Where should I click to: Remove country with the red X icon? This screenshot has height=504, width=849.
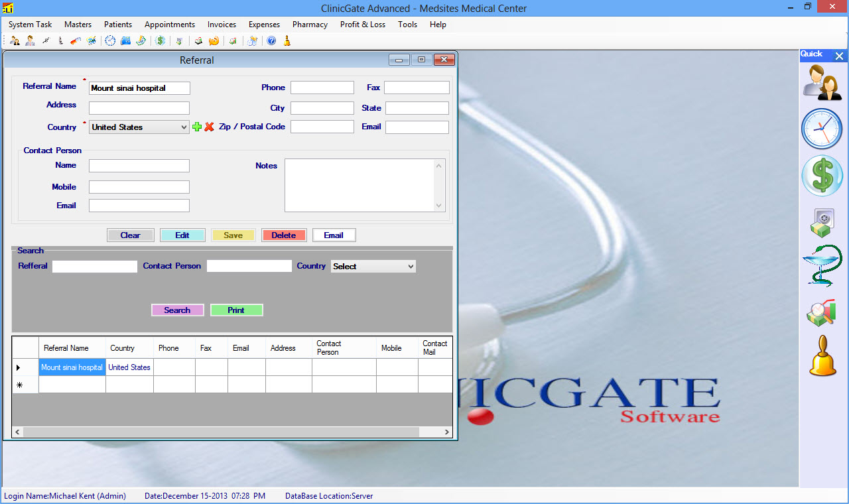pyautogui.click(x=209, y=127)
